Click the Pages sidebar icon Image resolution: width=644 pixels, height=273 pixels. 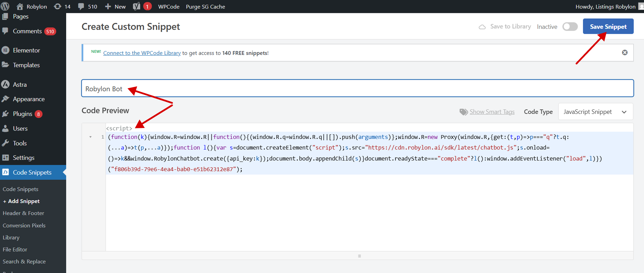click(x=5, y=16)
